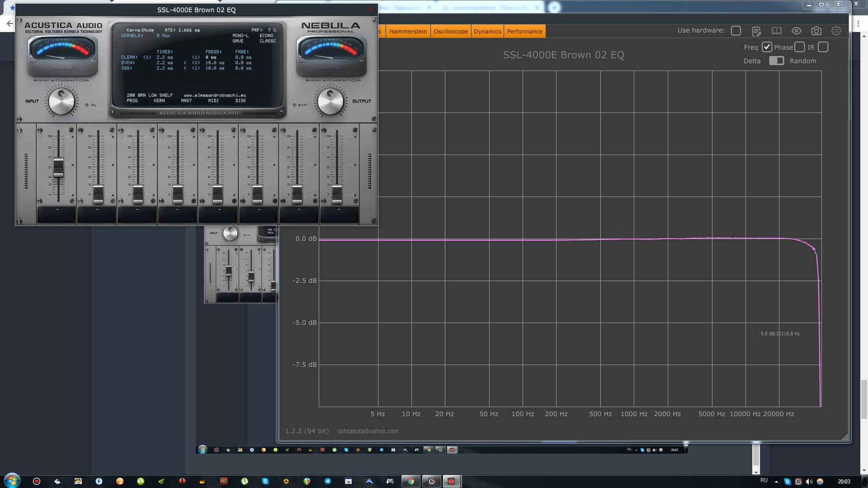Open the Dynamics tab

(x=487, y=31)
